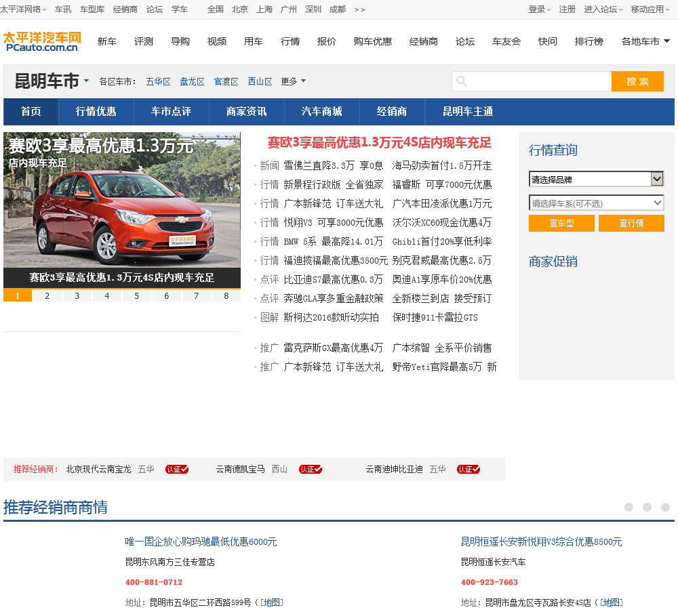Click the first carousel dot in 推荐经销商商情
The height and width of the screenshot is (616, 678).
click(629, 508)
